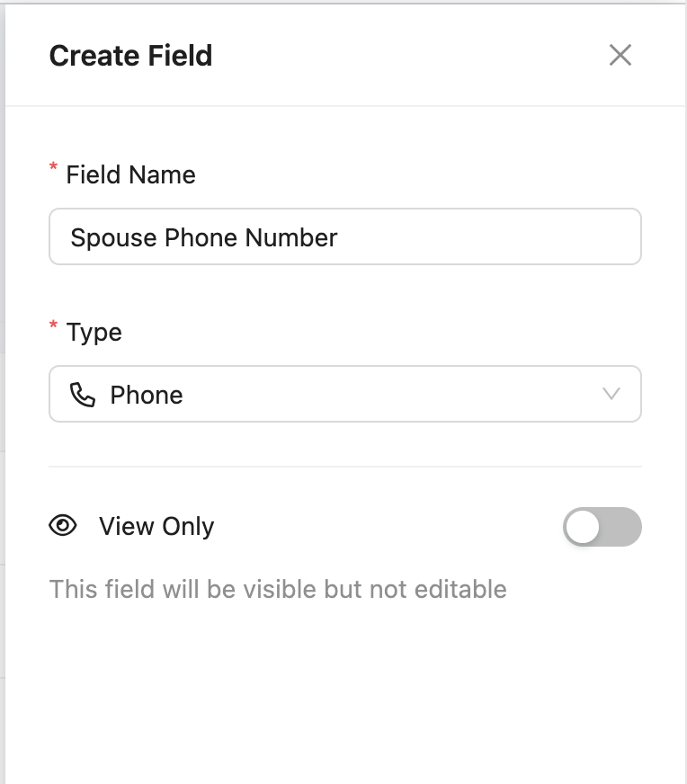Click the divider line above View Only

tap(344, 467)
